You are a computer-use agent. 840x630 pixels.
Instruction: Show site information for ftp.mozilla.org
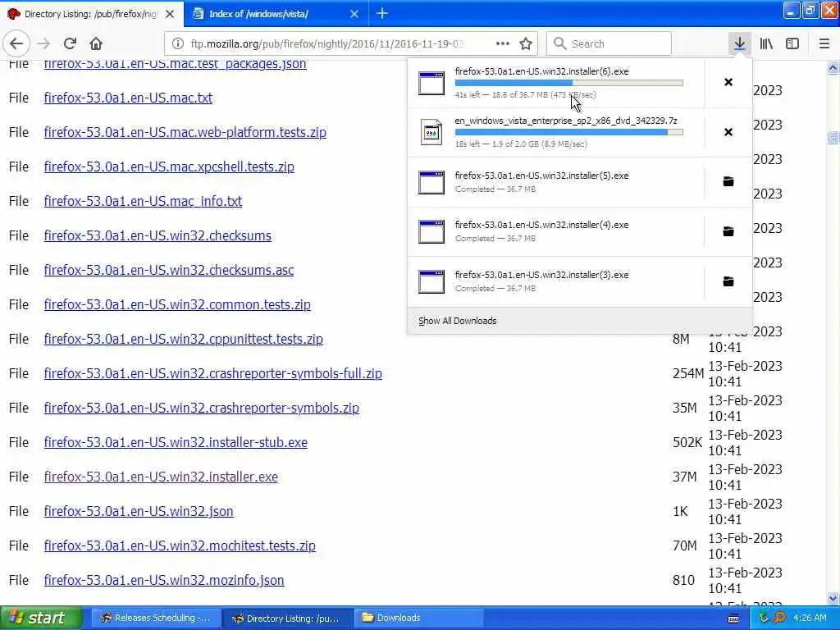[178, 44]
